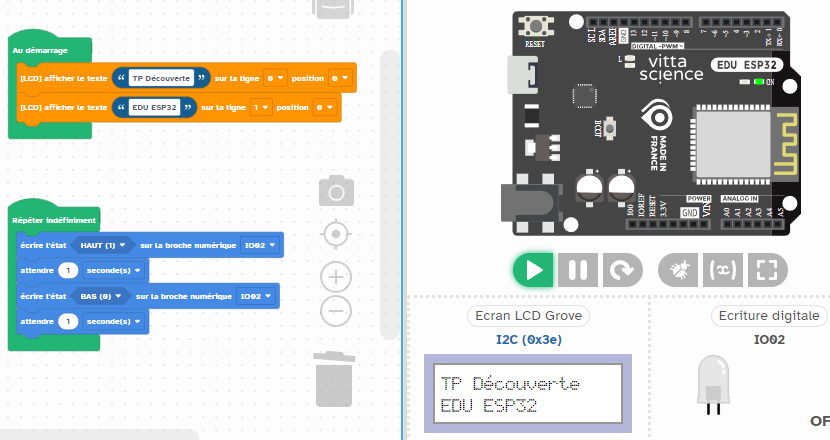Expand the line dropdown of the TP Découverte block
The height and width of the screenshot is (440, 830).
(275, 77)
